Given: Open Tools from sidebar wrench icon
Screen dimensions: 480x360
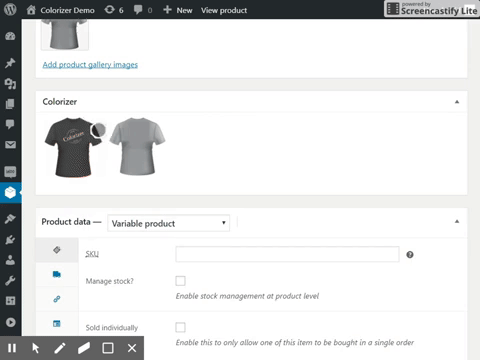Looking at the screenshot, I should [x=10, y=281].
